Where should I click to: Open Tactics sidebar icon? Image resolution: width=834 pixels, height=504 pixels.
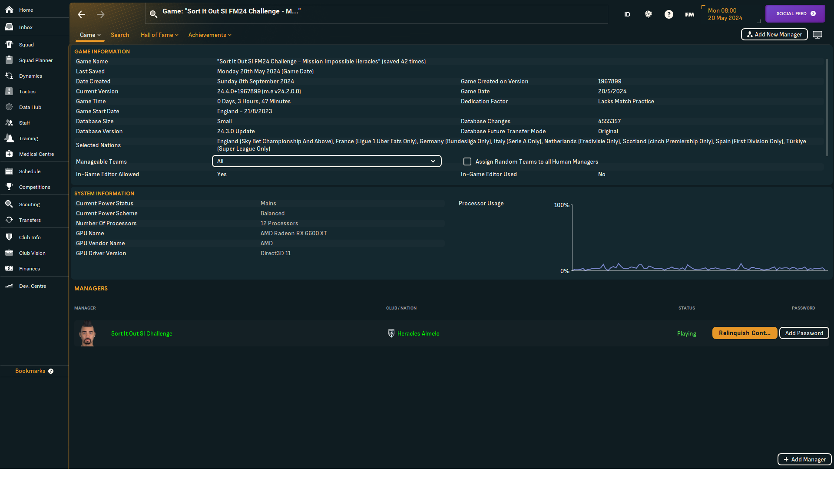point(9,91)
